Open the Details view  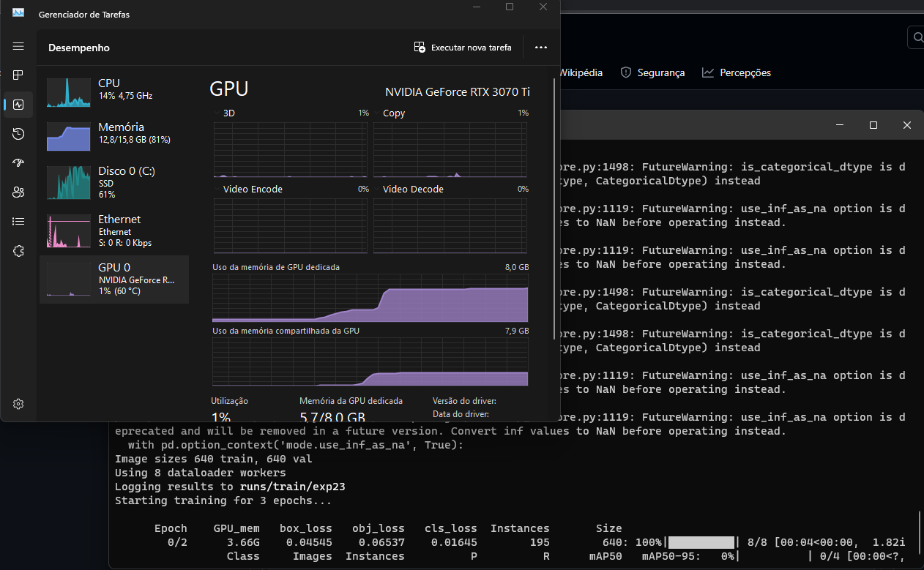18,221
